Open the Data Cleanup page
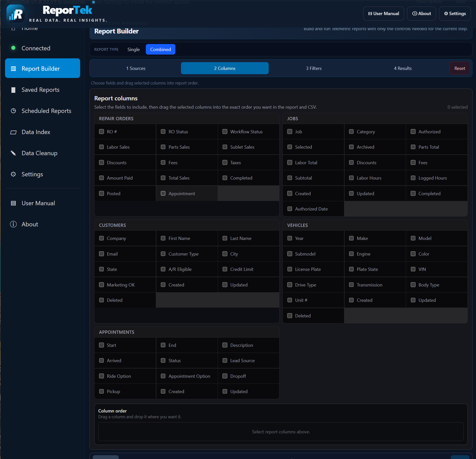 tap(42, 153)
